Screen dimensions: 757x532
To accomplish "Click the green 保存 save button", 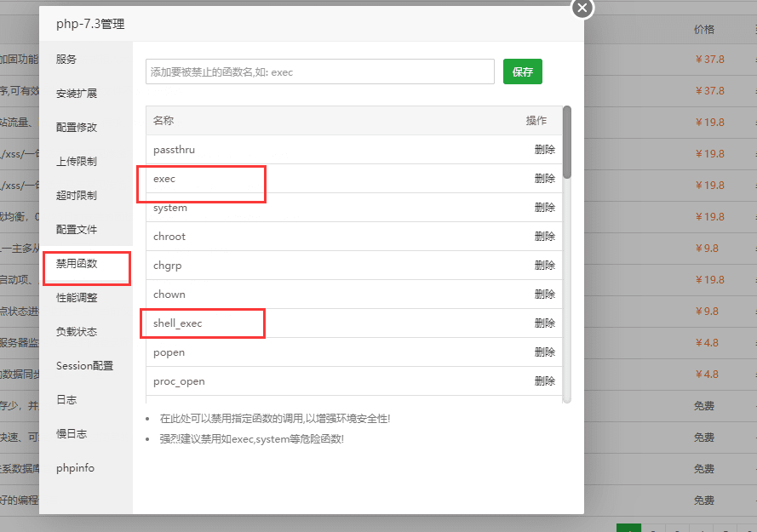I will (522, 72).
